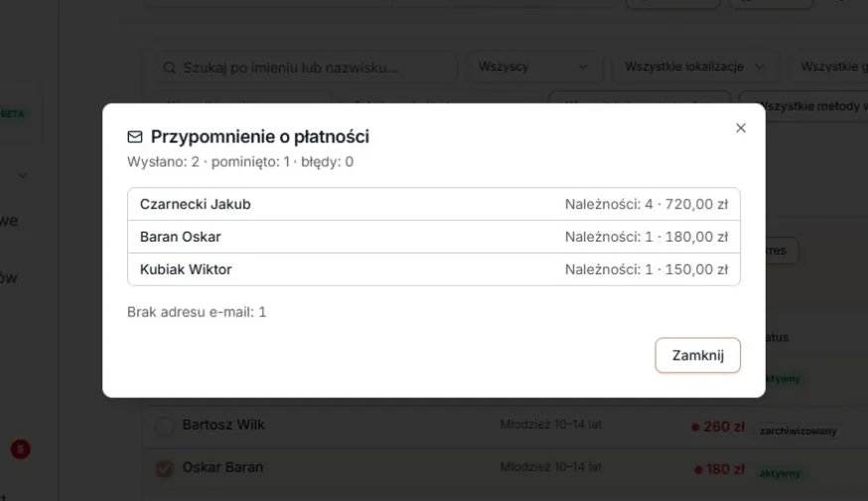Click the BETA label in sidebar

(x=12, y=113)
